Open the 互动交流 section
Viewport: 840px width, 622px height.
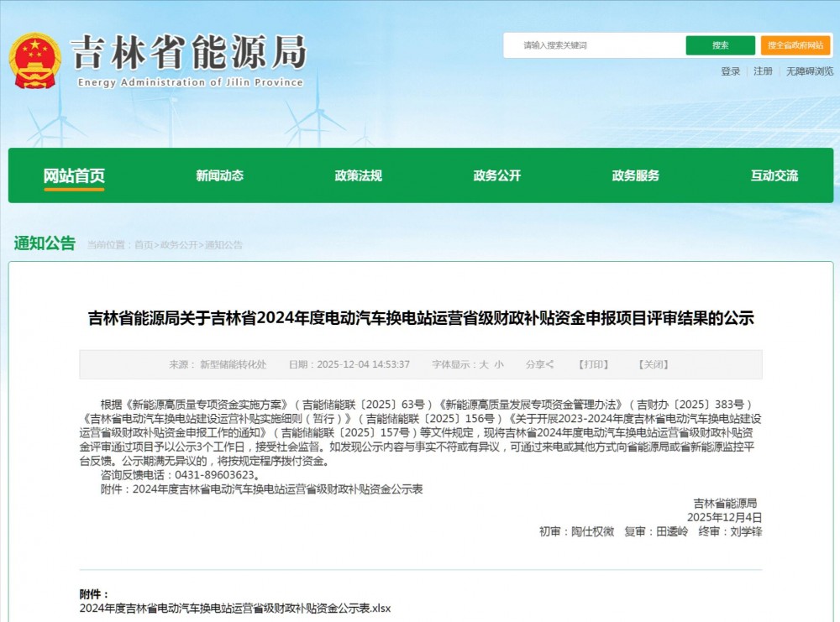click(775, 175)
